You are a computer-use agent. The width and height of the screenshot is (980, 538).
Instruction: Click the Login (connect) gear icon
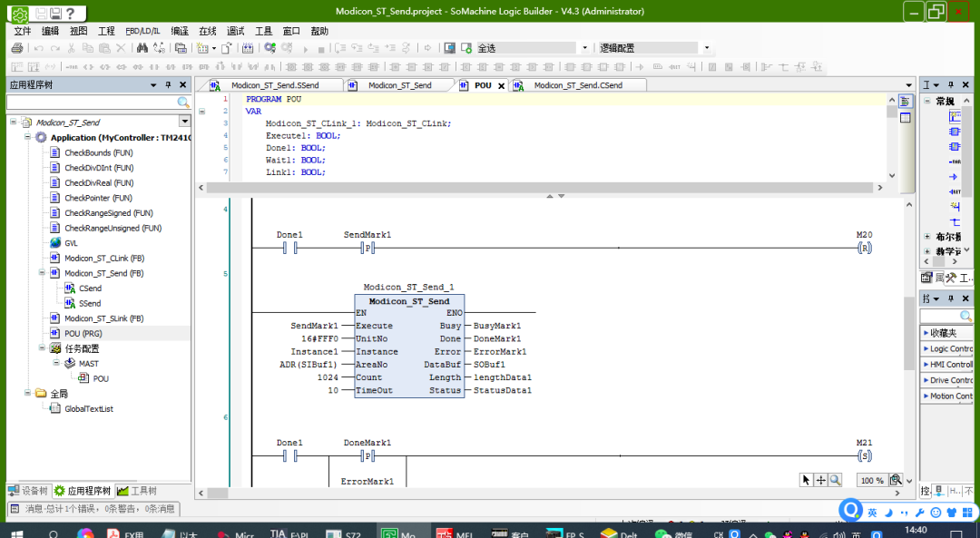point(270,48)
